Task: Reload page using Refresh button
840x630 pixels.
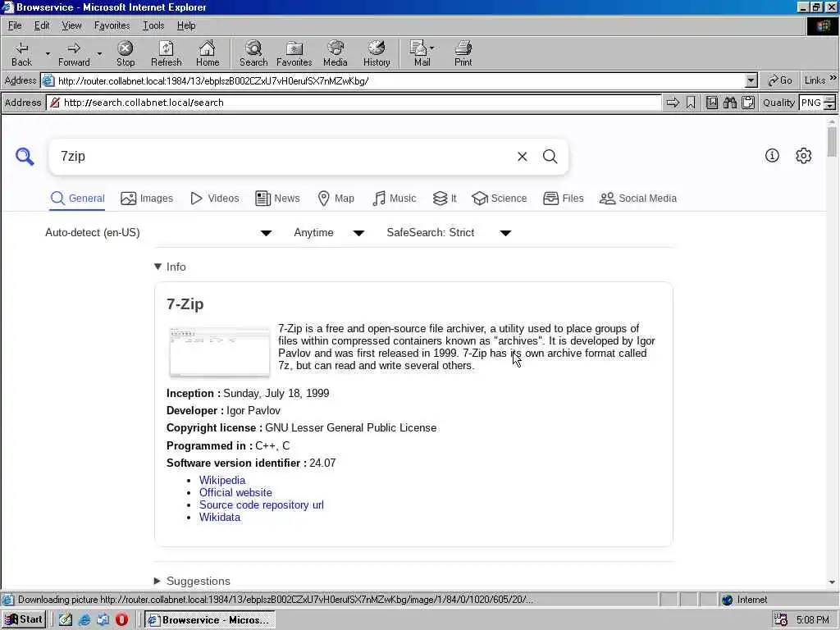Action: (x=166, y=53)
